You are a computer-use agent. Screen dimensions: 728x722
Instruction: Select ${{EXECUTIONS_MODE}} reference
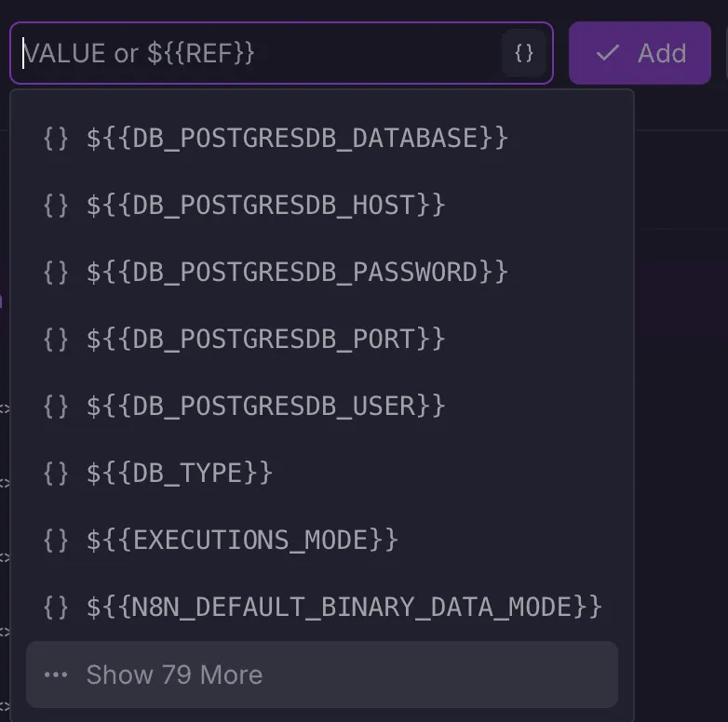pyautogui.click(x=242, y=540)
